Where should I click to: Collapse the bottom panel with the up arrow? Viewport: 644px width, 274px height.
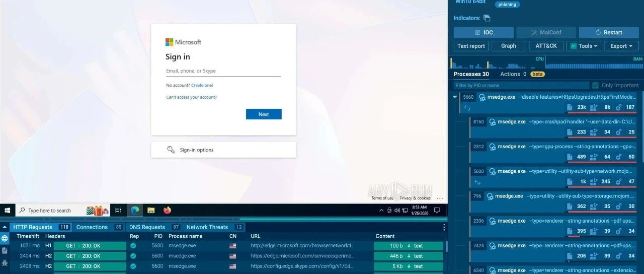pyautogui.click(x=5, y=227)
